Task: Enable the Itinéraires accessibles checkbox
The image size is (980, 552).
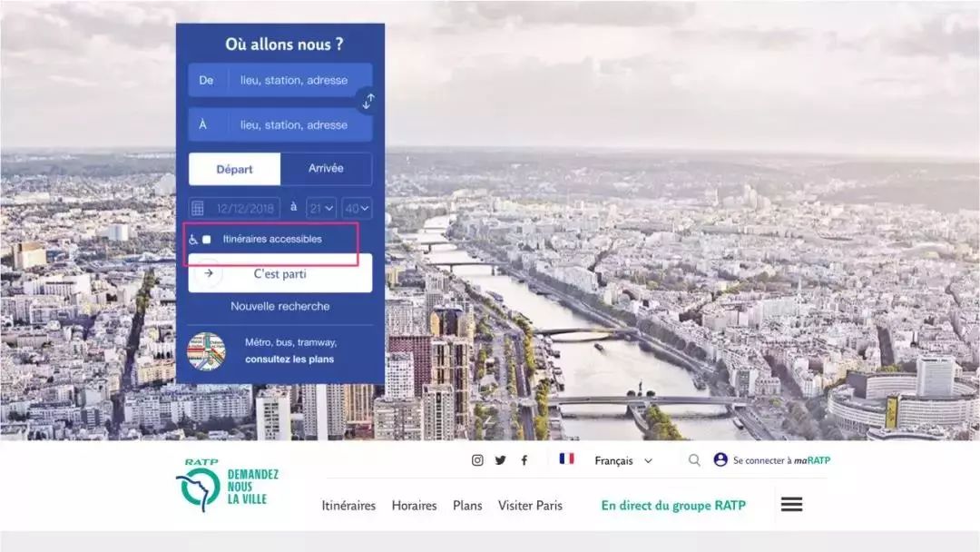Action: coord(207,240)
